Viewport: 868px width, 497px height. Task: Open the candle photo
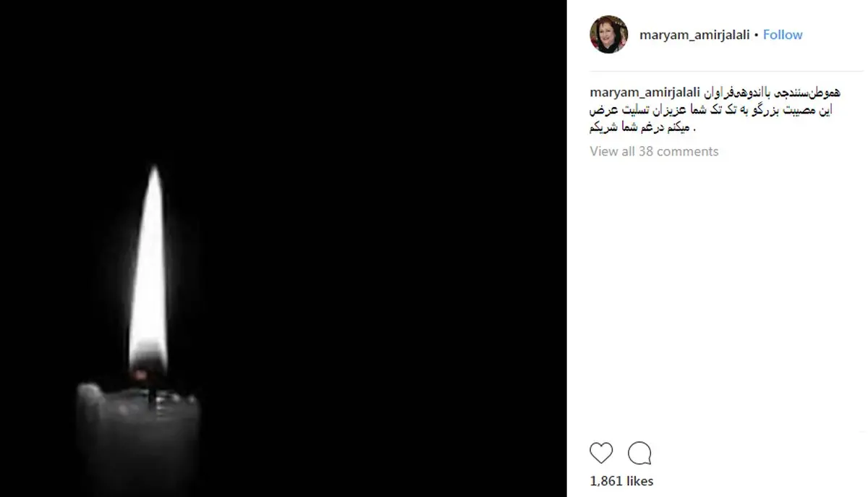[283, 248]
